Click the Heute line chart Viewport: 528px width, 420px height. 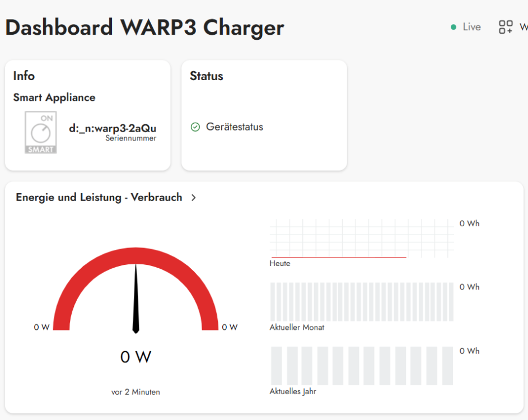click(362, 239)
